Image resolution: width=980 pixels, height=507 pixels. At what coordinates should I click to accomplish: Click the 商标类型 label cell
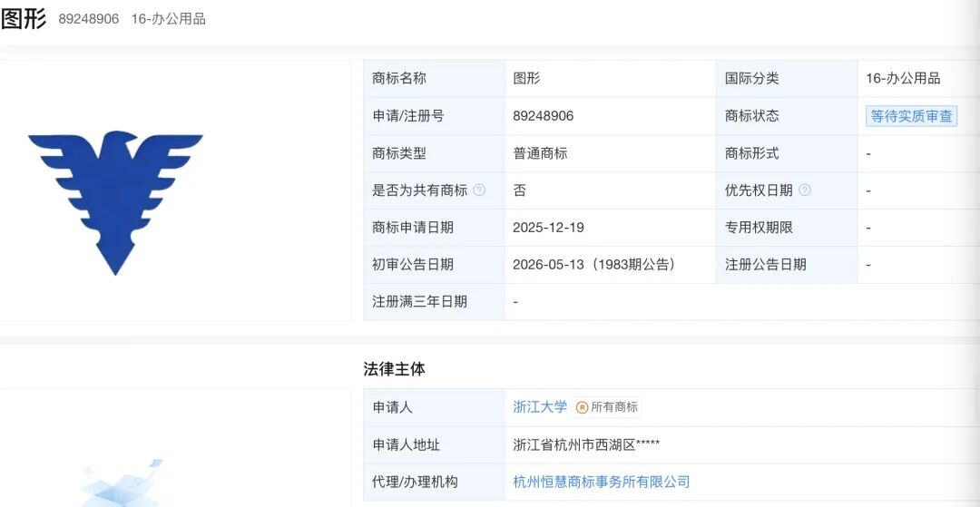click(x=435, y=153)
